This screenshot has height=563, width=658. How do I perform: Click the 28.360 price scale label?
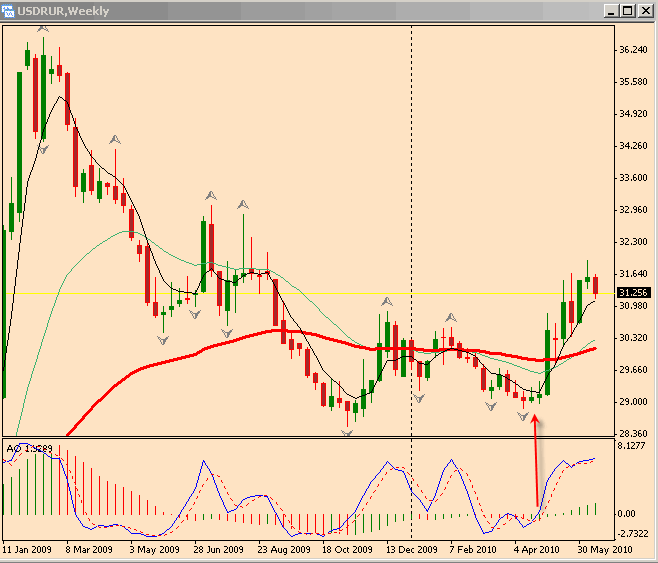pos(633,433)
